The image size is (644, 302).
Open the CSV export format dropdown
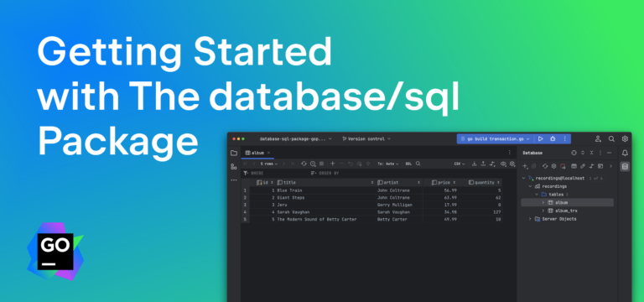coord(460,164)
